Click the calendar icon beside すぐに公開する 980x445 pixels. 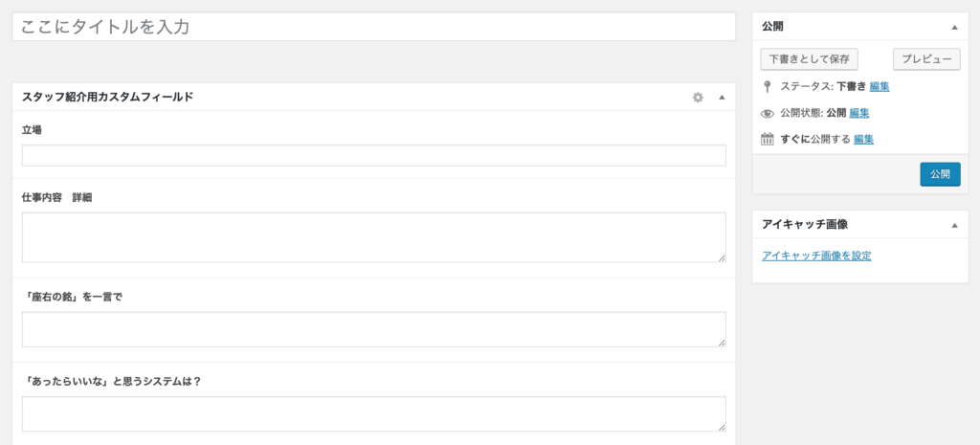[767, 140]
